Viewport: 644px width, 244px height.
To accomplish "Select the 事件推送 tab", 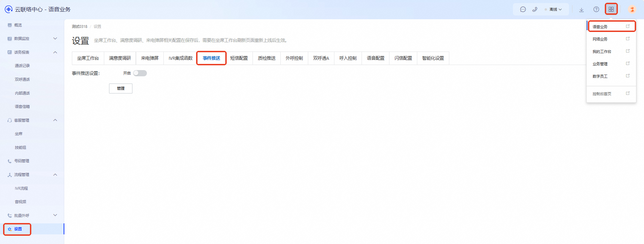I will 211,58.
